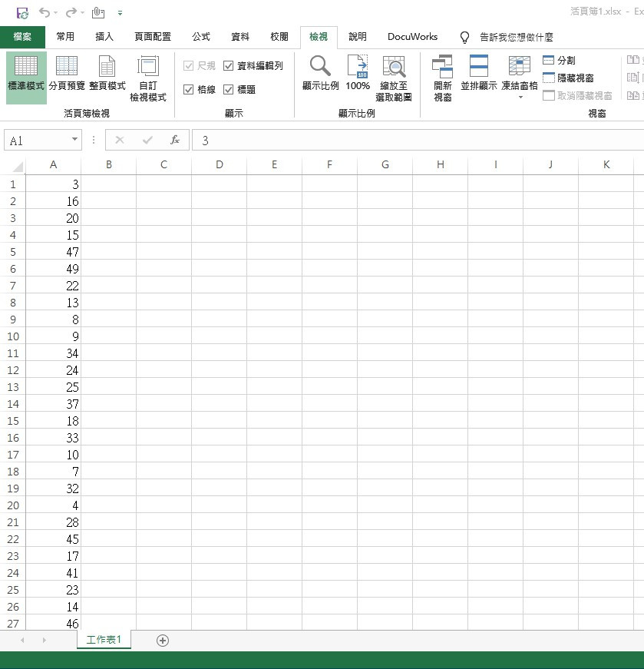Toggle the 格線 gridlines checkbox
Viewport: 644px width, 669px height.
(188, 90)
